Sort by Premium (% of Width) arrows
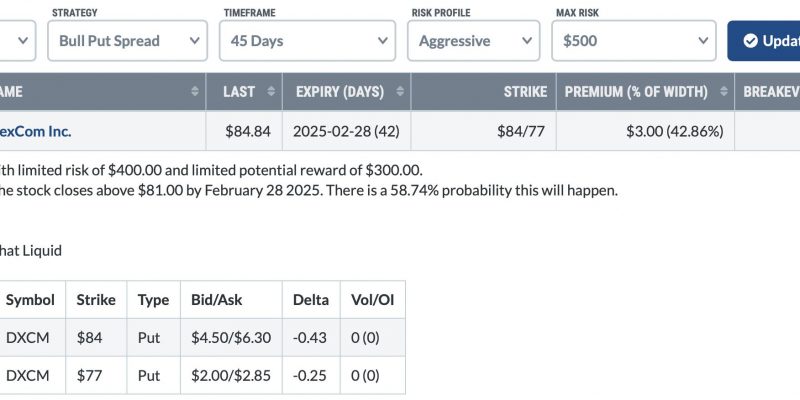Viewport: 800px width, 400px height. point(723,91)
